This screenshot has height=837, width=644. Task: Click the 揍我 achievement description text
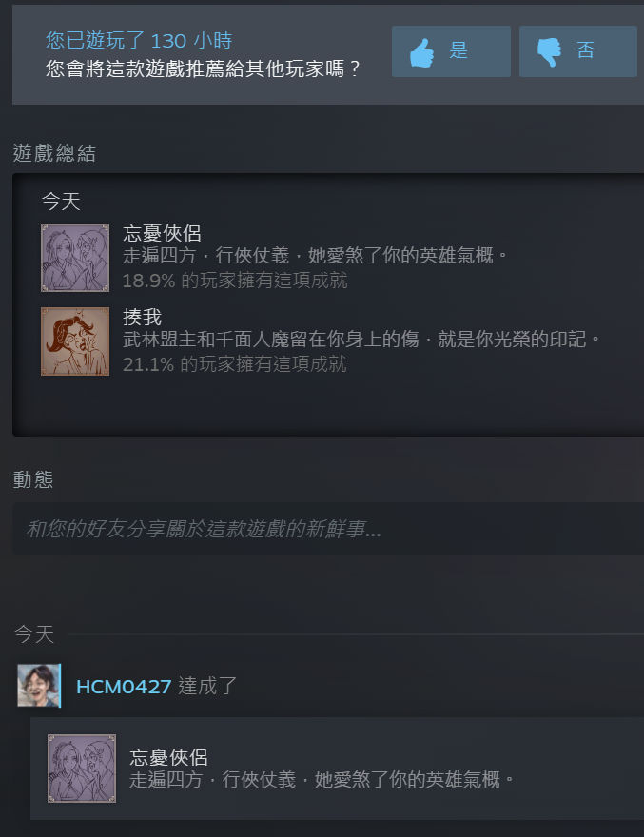click(361, 340)
